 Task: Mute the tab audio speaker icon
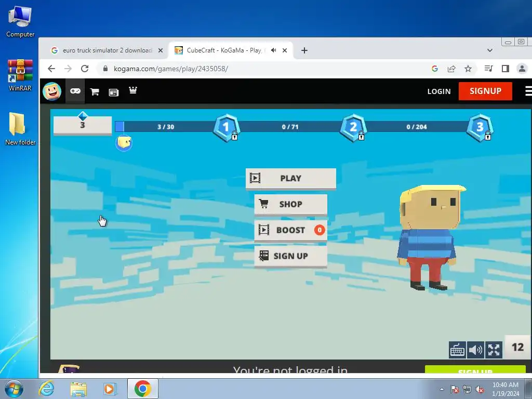point(273,50)
